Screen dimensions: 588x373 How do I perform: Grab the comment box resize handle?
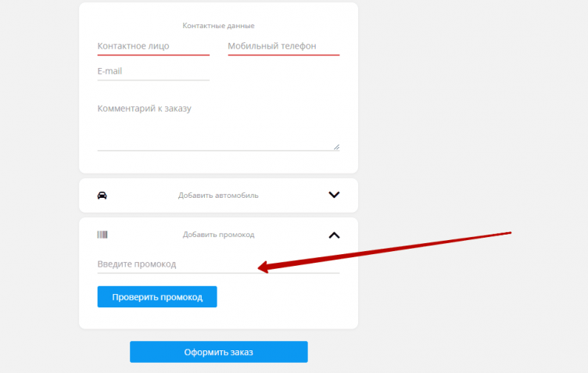point(336,146)
